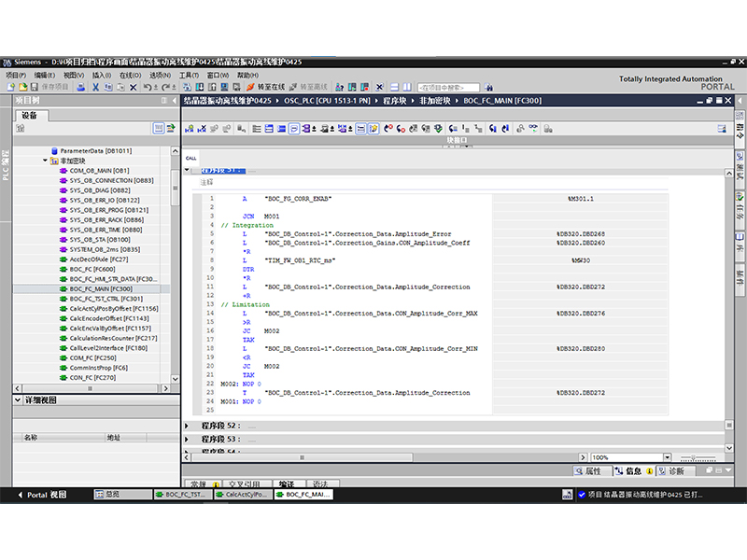The width and height of the screenshot is (747, 560).
Task: Split editor space horizontally
Action: tap(394, 87)
